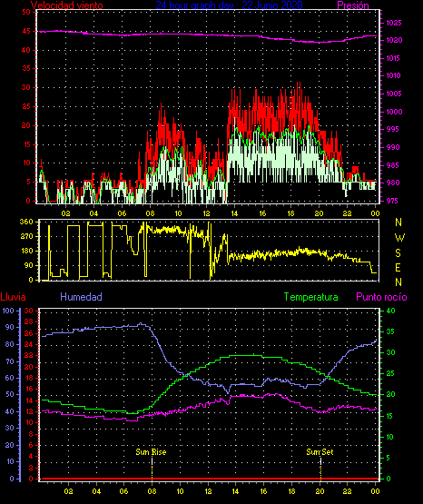The height and width of the screenshot is (504, 423).
Task: Click the 45 value on wind speed axis
Action: (26, 31)
